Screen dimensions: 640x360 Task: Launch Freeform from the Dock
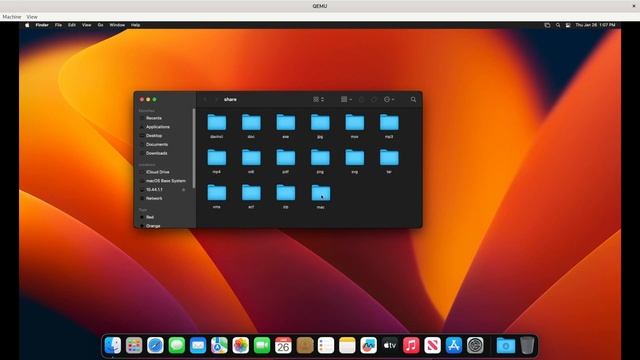click(x=369, y=345)
